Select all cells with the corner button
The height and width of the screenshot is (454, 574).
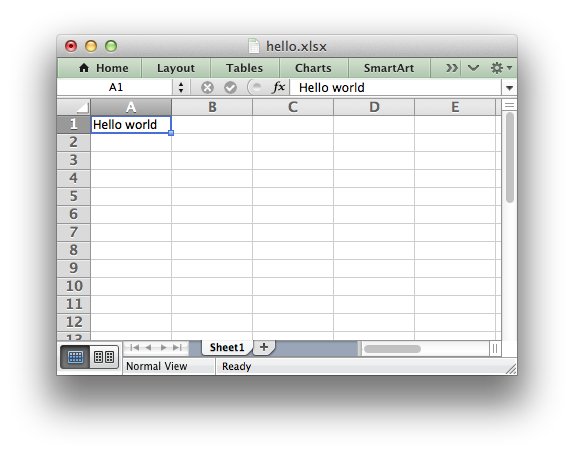(x=74, y=107)
